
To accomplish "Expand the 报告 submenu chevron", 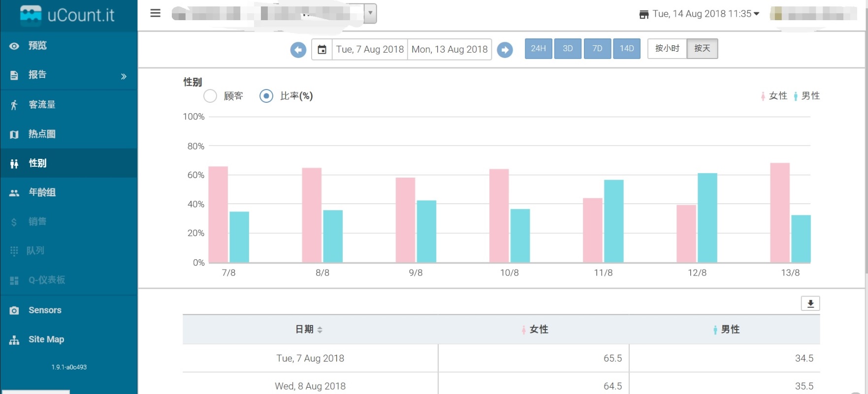I will 124,76.
